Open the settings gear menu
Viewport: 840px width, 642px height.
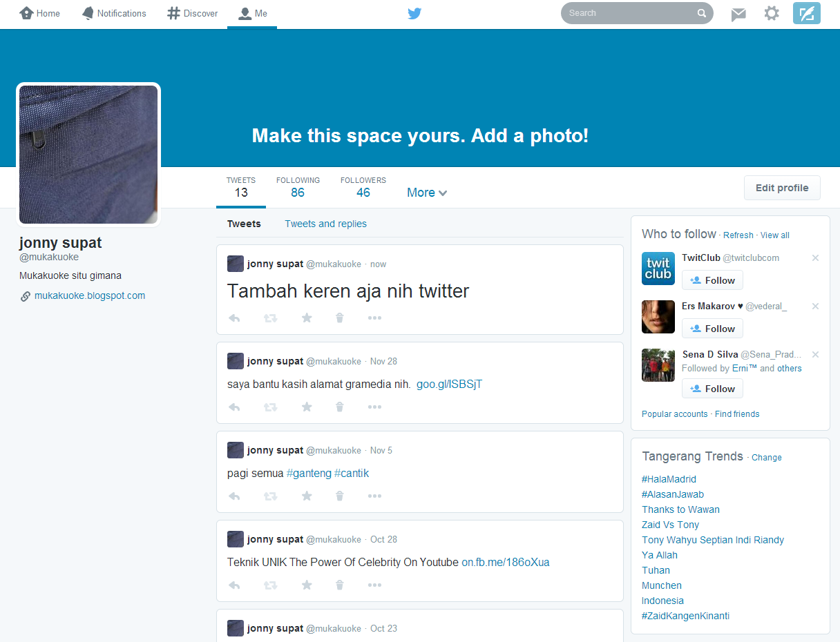tap(772, 13)
